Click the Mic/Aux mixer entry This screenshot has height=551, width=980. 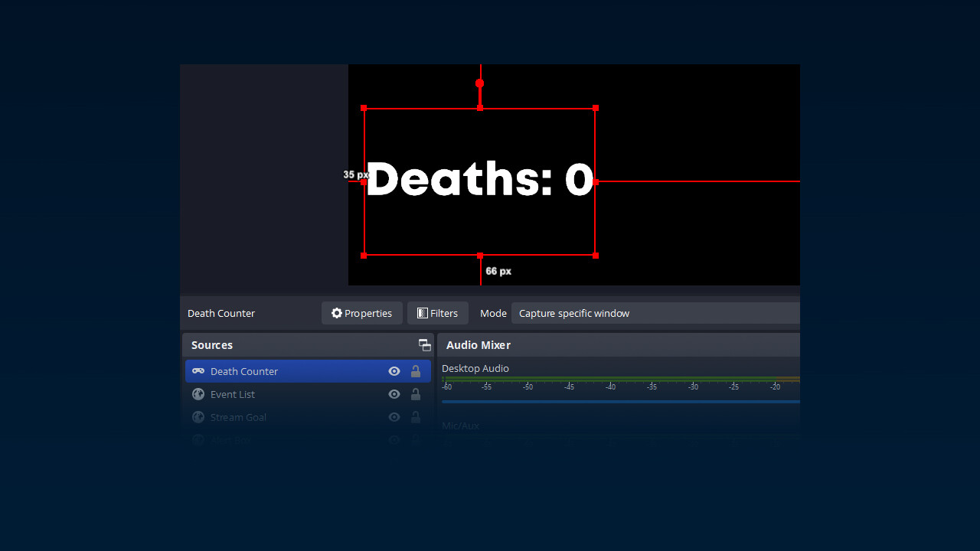(460, 425)
